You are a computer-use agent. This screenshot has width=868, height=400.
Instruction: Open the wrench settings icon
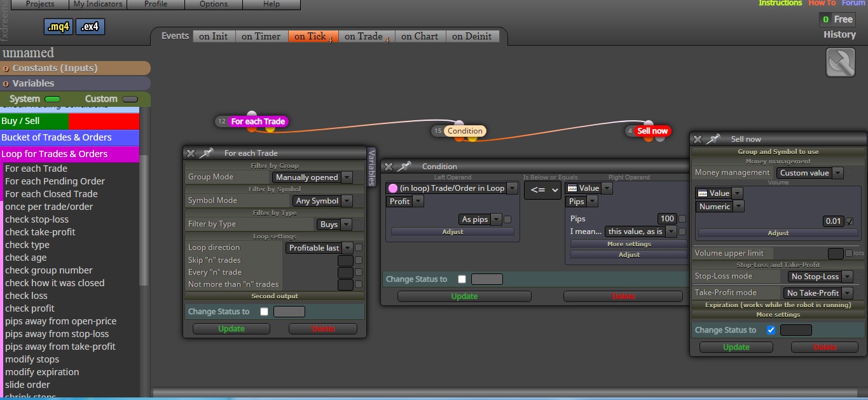tap(840, 64)
